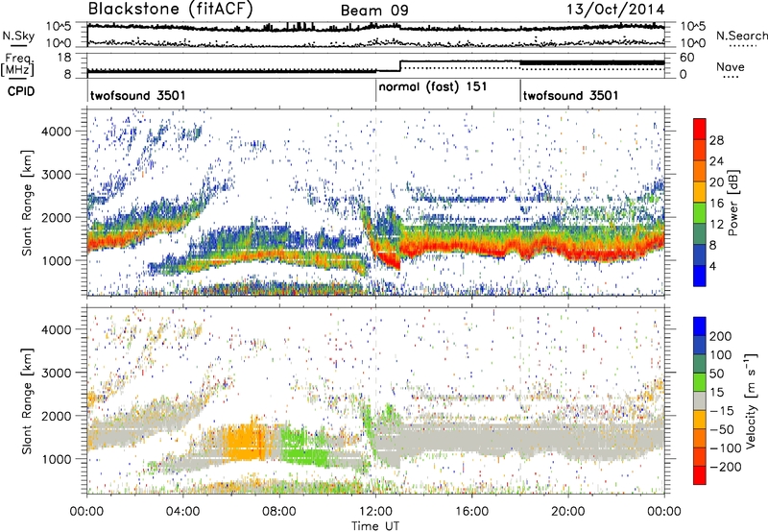The width and height of the screenshot is (768, 532).
Task: Click the 'Slant Range [km]' label of power panel
Action: coord(27,203)
